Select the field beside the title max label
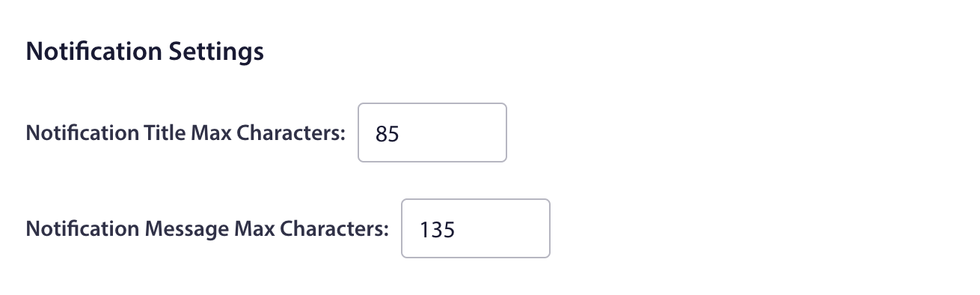The image size is (980, 295). click(432, 133)
